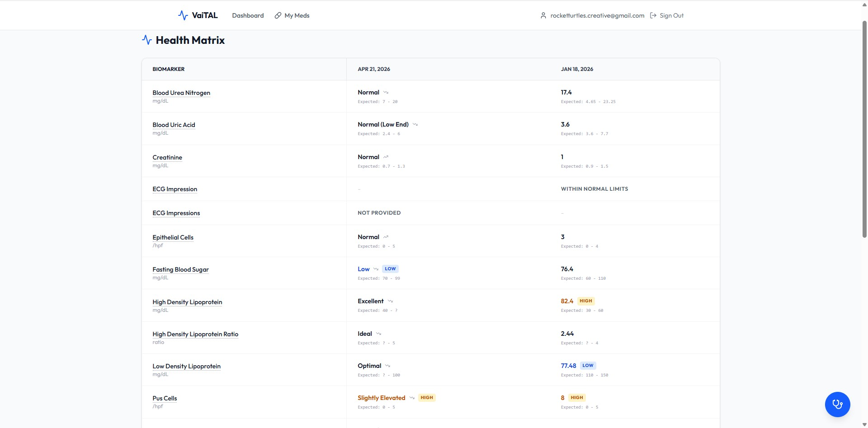Click the BIOMARKER column header
The image size is (868, 428).
point(168,69)
